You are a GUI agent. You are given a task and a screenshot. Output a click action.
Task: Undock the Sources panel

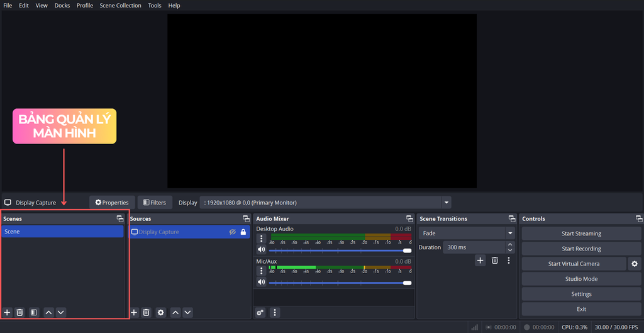click(x=246, y=218)
